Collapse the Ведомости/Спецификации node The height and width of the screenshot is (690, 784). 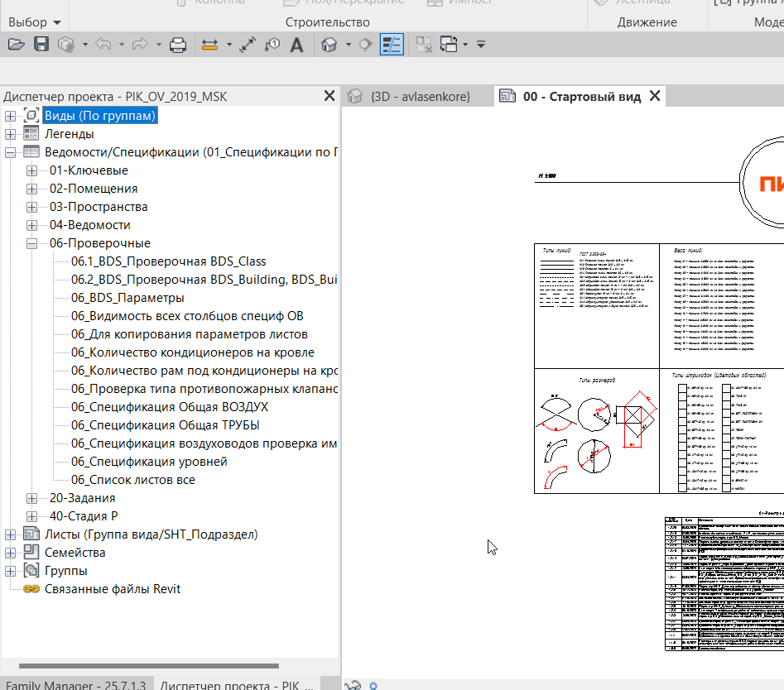[x=10, y=152]
